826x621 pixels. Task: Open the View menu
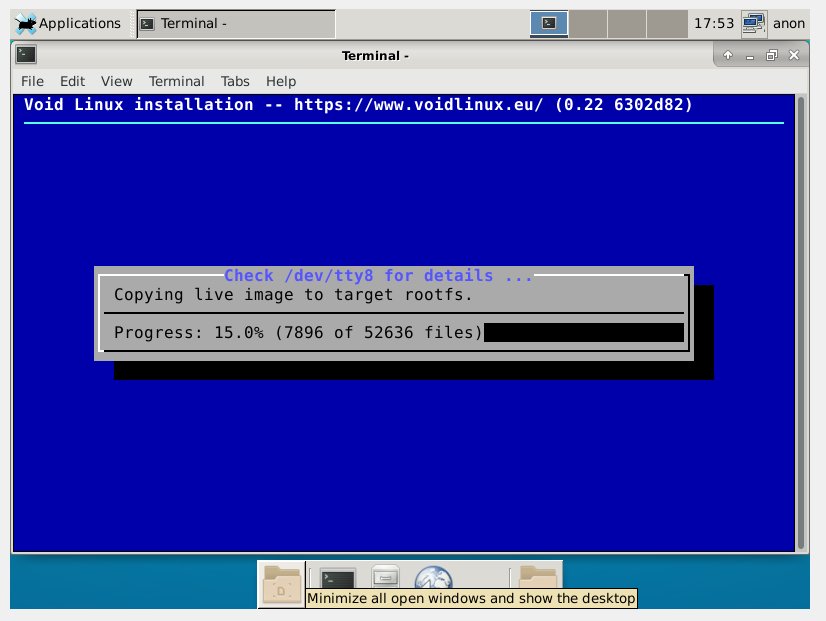[116, 81]
